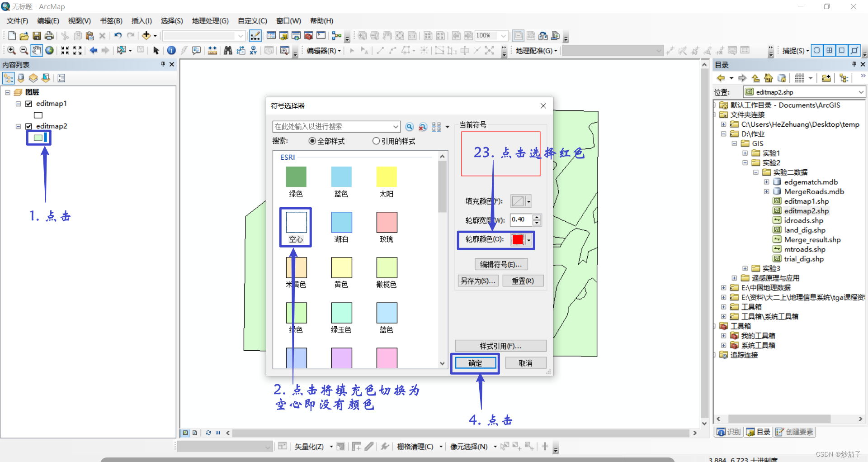Click the Open file icon
Screen dimensions: 868x462
coord(24,36)
